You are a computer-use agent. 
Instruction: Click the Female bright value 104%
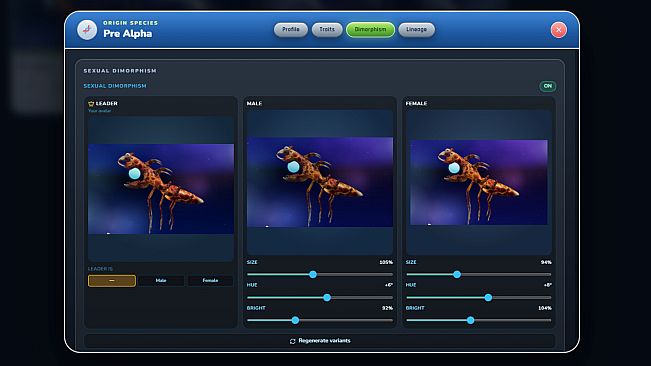pyautogui.click(x=545, y=308)
